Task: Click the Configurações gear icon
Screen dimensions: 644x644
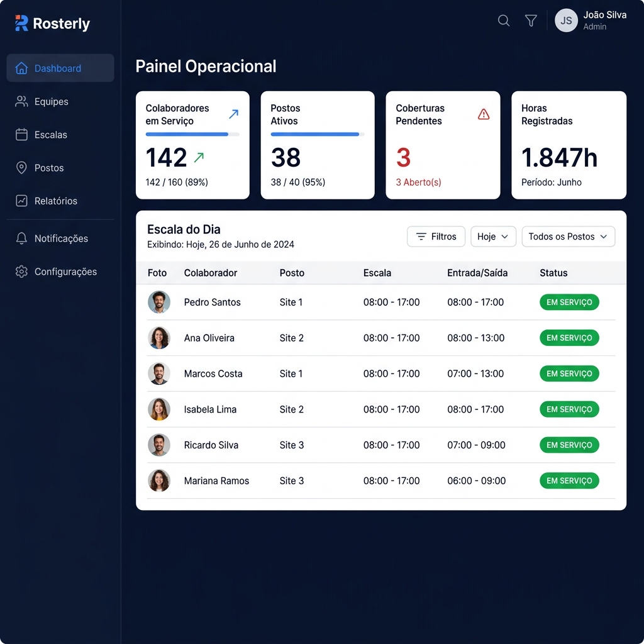Action: 21,272
